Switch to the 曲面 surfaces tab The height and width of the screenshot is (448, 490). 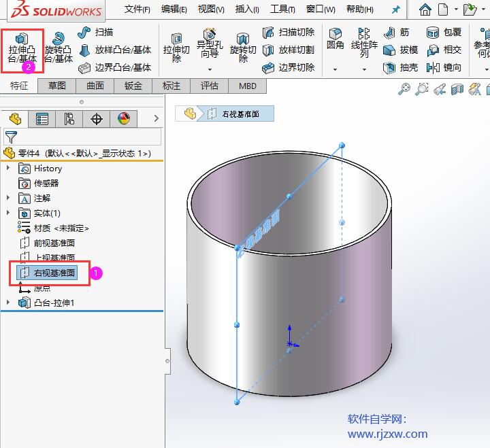[x=95, y=86]
